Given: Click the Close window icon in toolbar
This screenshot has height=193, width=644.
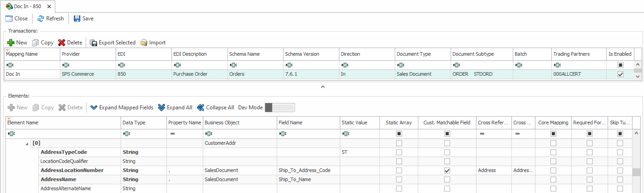Looking at the screenshot, I should [x=9, y=19].
